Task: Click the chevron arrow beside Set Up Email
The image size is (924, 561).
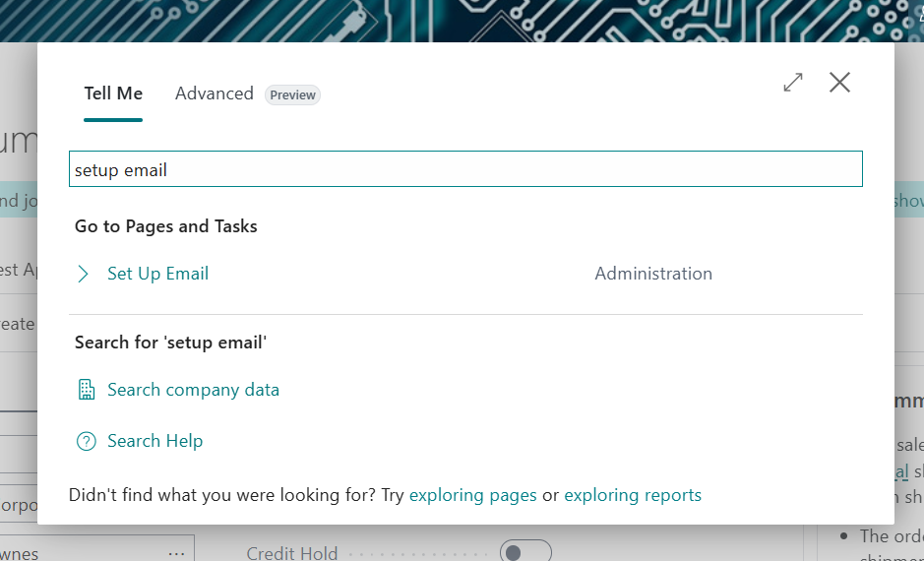Action: click(84, 274)
